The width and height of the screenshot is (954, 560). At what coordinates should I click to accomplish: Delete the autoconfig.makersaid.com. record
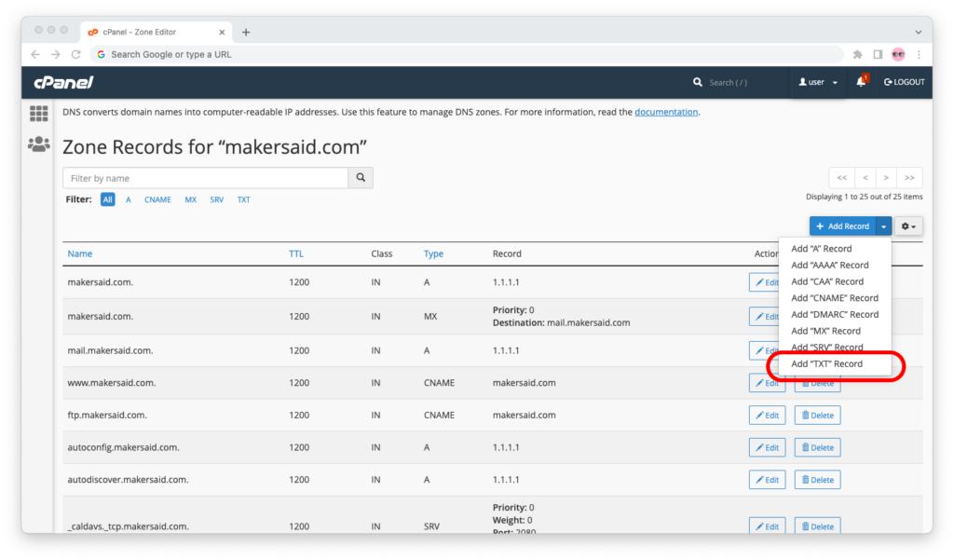pyautogui.click(x=817, y=447)
